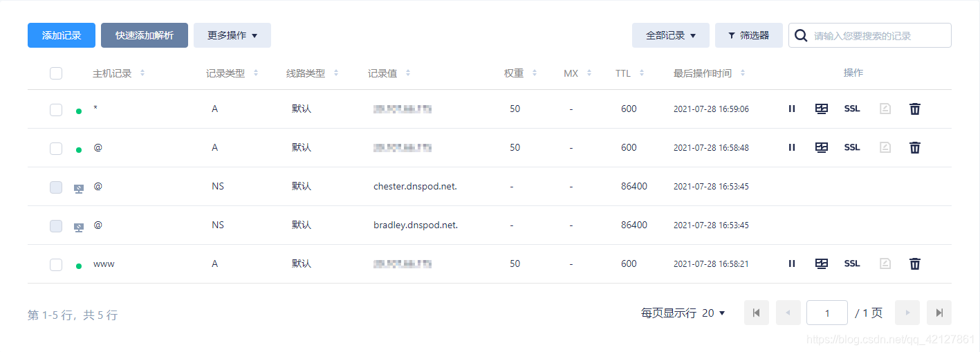This screenshot has width=980, height=352.
Task: Focus the record search input field
Action: pos(870,35)
